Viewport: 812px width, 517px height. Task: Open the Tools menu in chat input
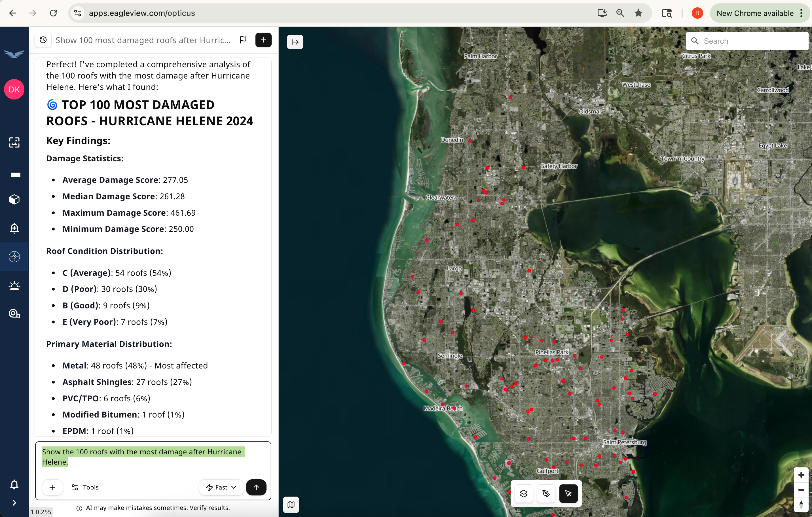click(85, 487)
